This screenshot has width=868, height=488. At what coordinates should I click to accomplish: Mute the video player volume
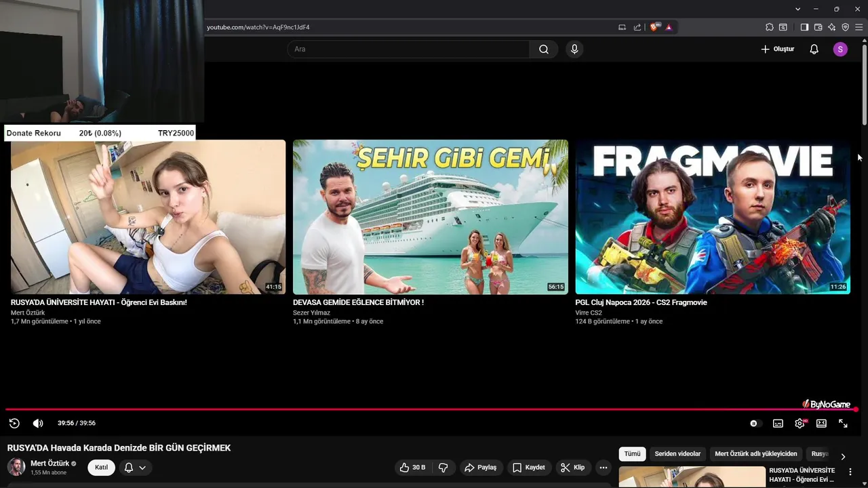pos(38,423)
